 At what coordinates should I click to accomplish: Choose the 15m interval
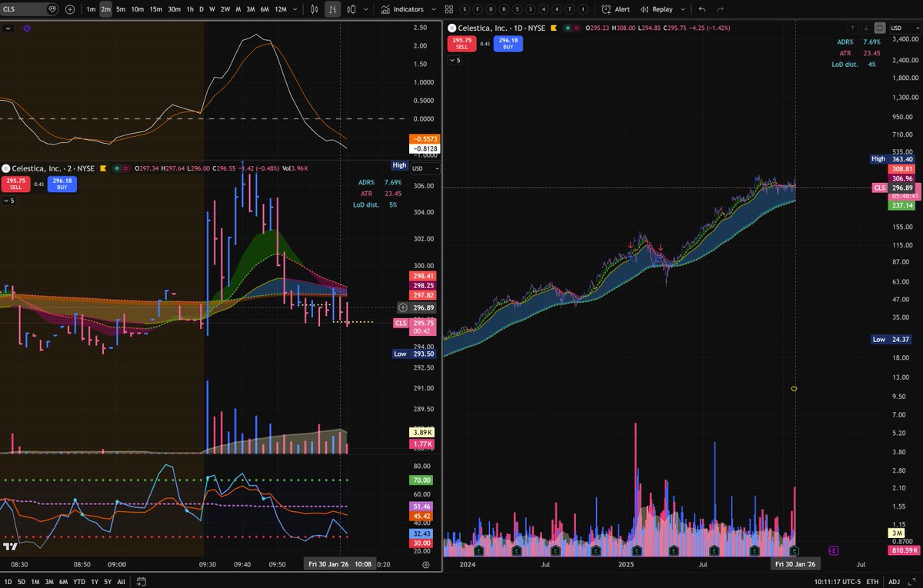156,9
